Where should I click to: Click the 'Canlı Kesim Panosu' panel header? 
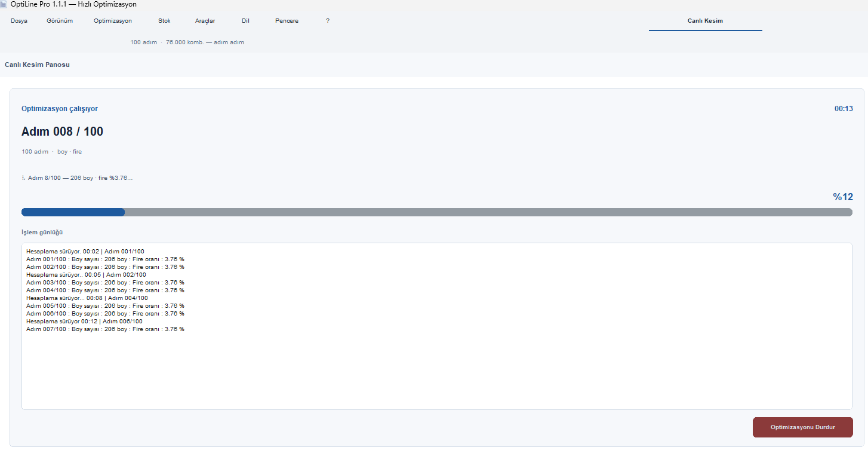37,65
